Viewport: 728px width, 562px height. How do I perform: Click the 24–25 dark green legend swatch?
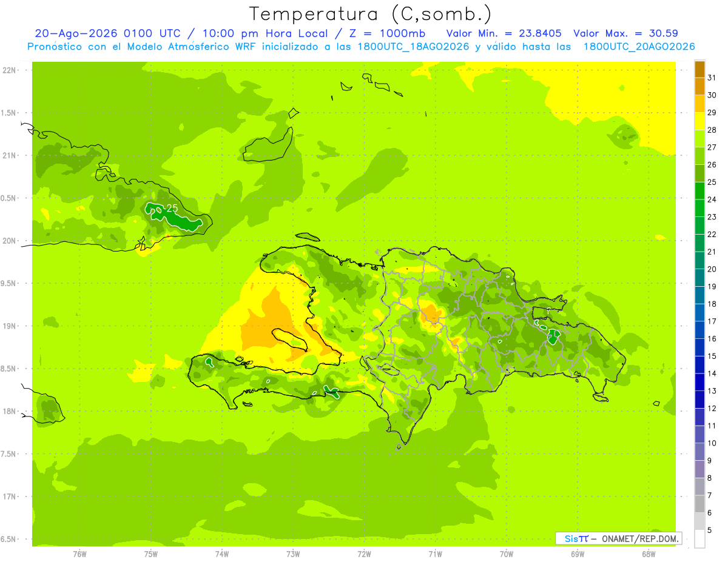699,190
